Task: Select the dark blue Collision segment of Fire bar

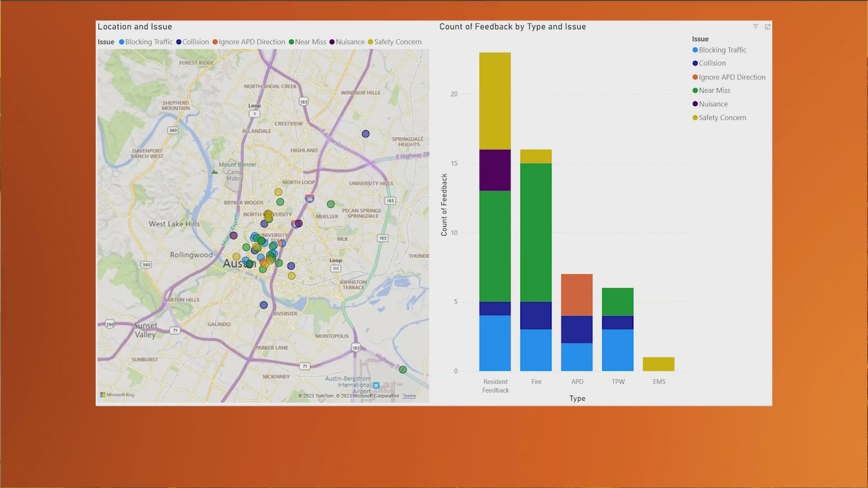Action: (x=536, y=315)
